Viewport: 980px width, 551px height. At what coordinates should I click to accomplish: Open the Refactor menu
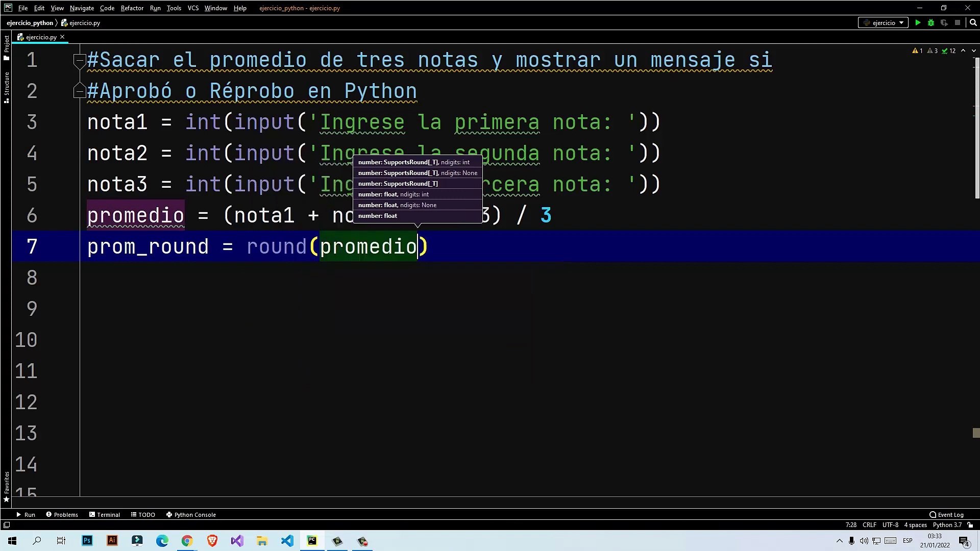click(132, 8)
